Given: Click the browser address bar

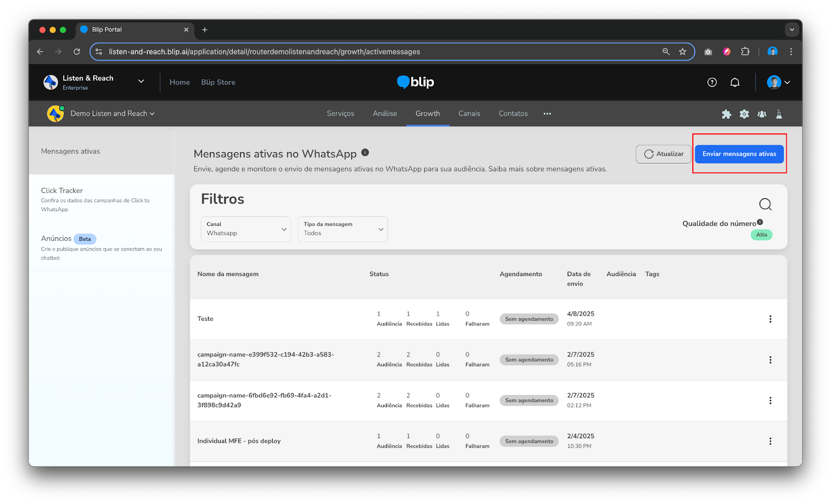Looking at the screenshot, I should click(364, 52).
